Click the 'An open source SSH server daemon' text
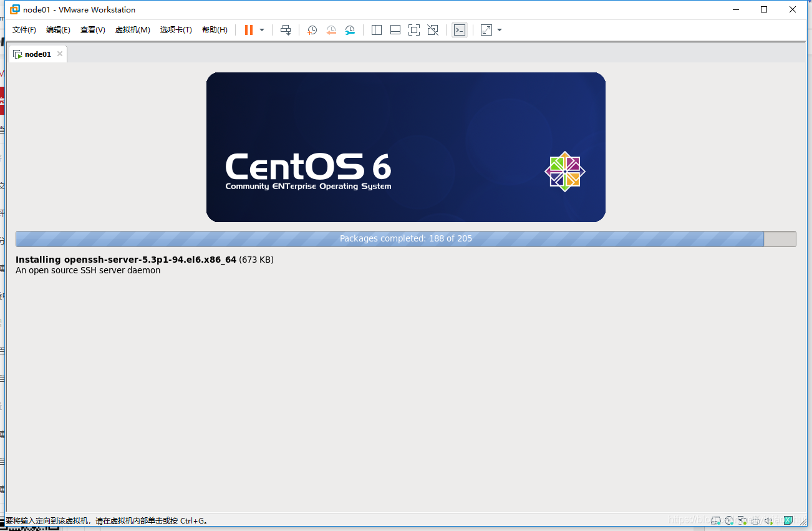The width and height of the screenshot is (812, 531). pos(88,271)
